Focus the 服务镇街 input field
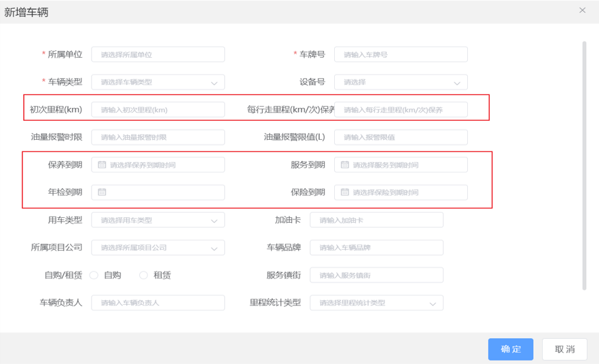Image resolution: width=599 pixels, height=364 pixels. (376, 275)
